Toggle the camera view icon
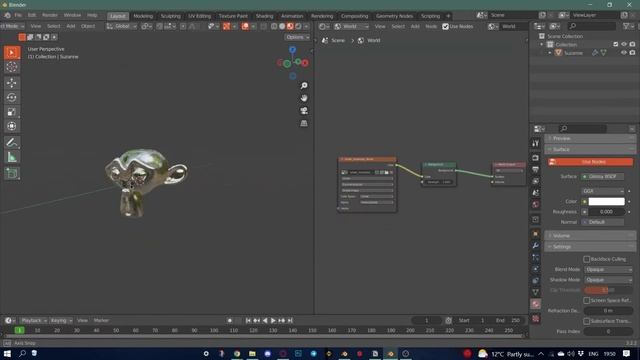This screenshot has height=360, width=640. coord(304,111)
